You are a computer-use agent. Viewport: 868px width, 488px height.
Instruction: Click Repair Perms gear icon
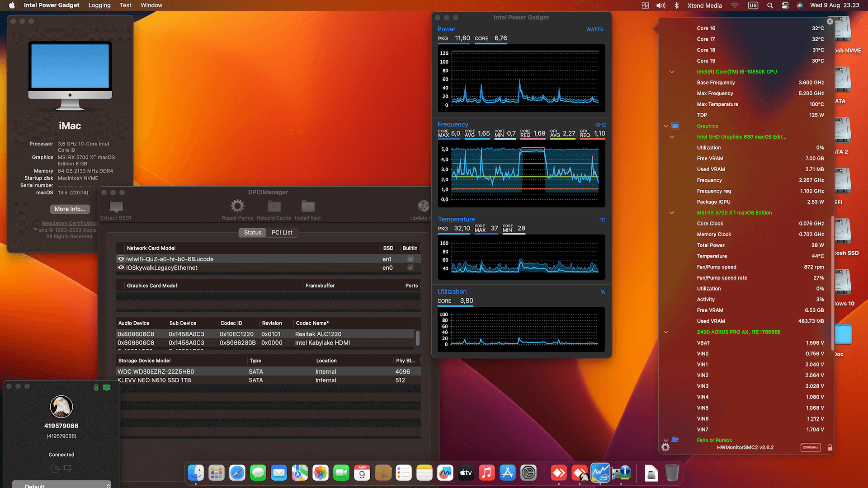237,206
